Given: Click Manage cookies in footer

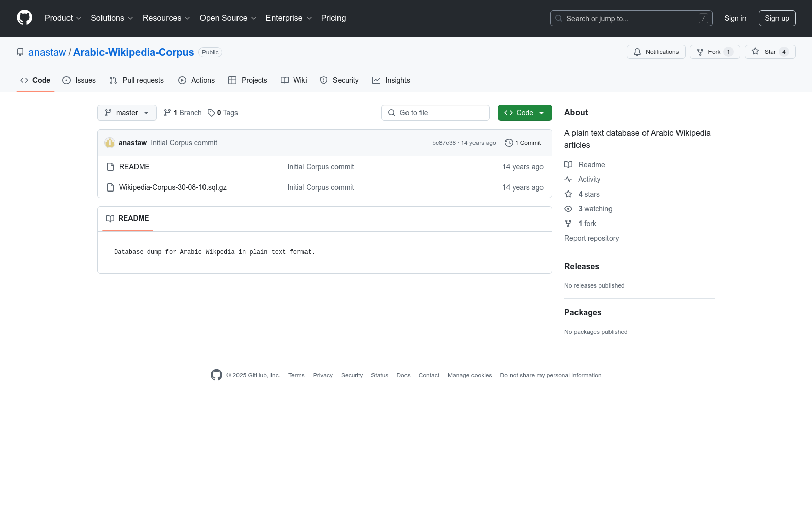Looking at the screenshot, I should coord(470,375).
